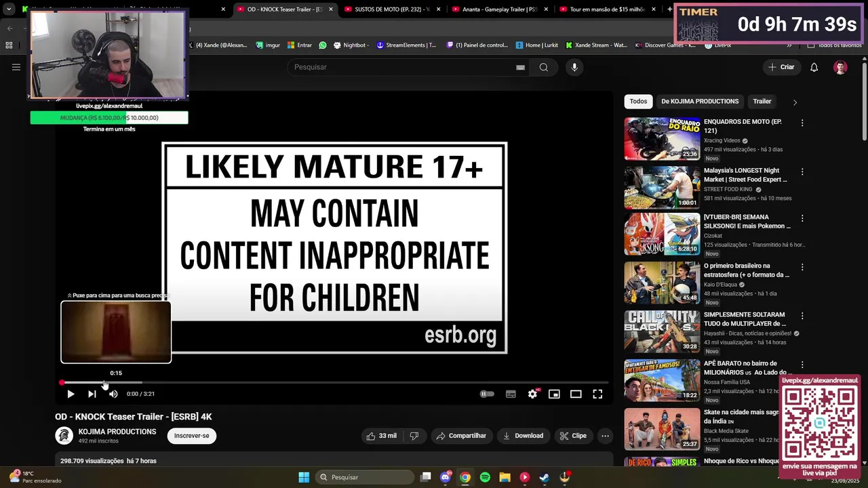Screen dimensions: 868x488
Task: Open File Explorer from the taskbar
Action: [505, 477]
